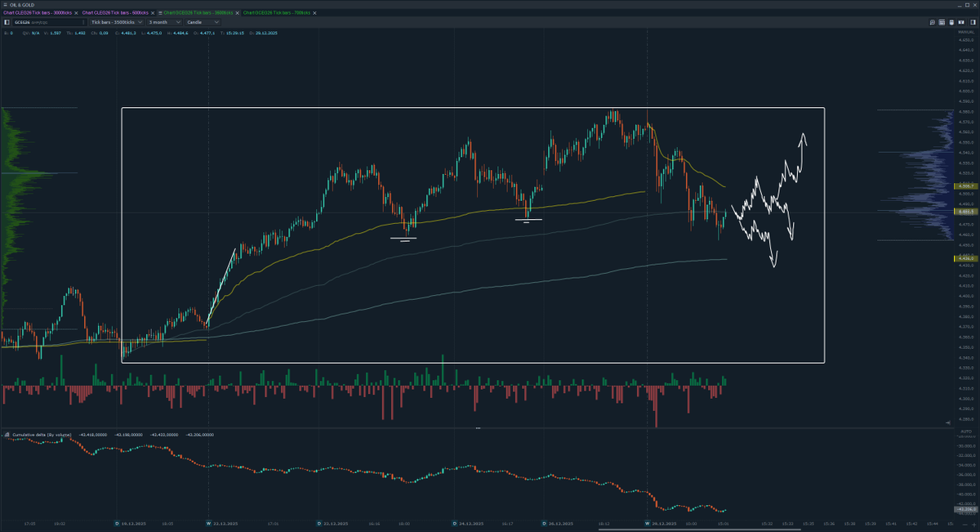980x532 pixels.
Task: Click the T: 15:29:15 time readout
Action: (233, 33)
